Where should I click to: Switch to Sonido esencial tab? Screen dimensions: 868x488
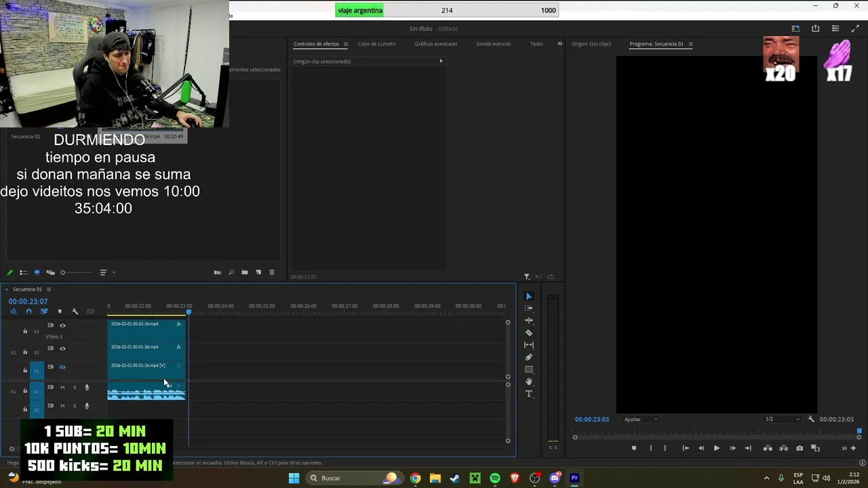pyautogui.click(x=493, y=44)
